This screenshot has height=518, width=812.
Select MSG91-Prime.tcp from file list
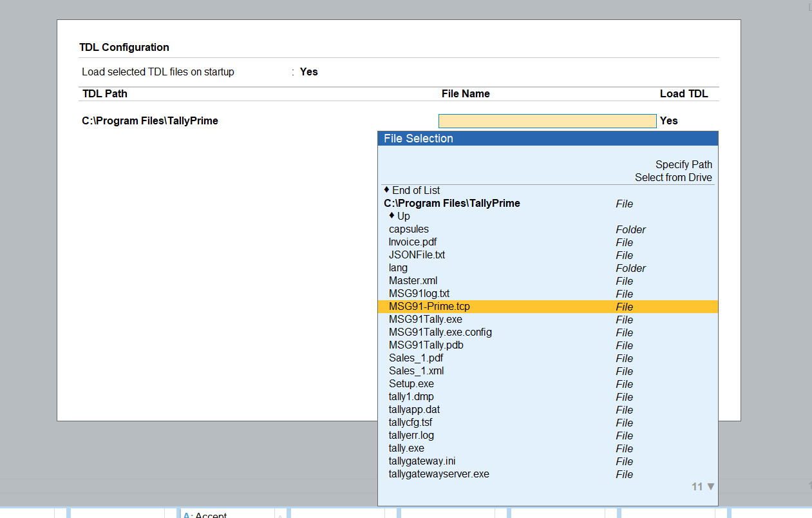[x=430, y=307]
